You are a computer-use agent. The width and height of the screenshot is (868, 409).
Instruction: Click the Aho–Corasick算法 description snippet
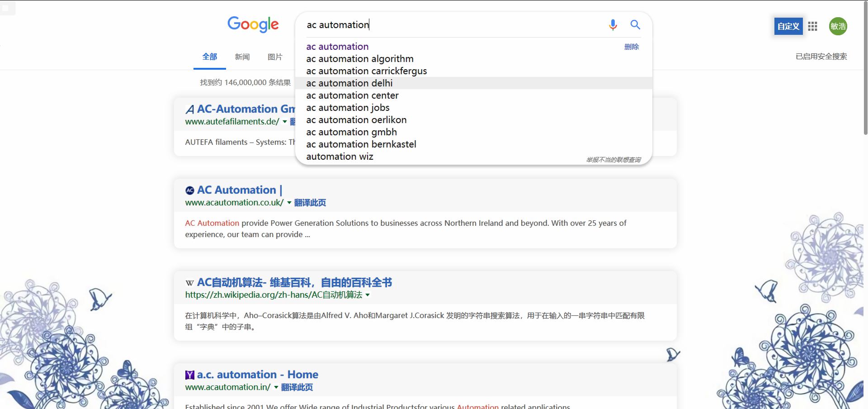415,321
